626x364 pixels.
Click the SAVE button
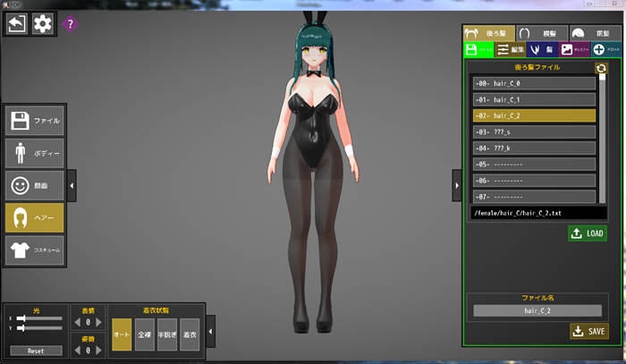click(x=588, y=331)
